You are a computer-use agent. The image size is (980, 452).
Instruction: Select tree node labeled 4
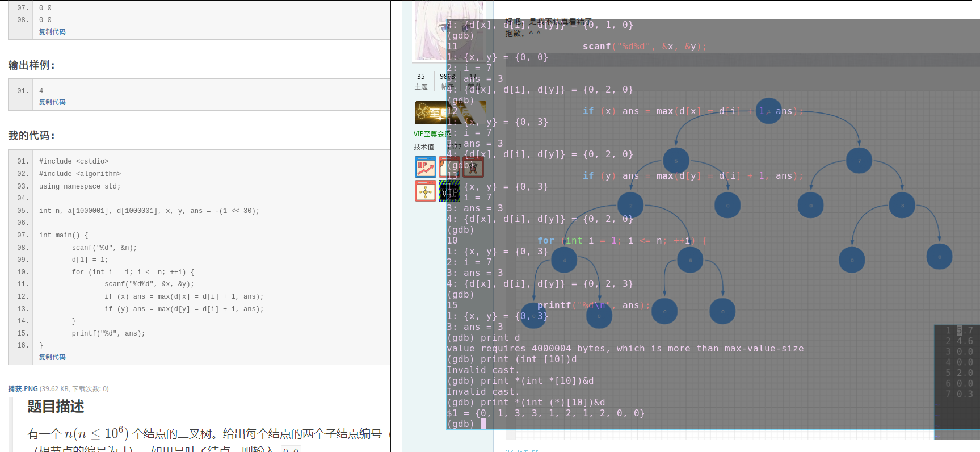(x=564, y=260)
